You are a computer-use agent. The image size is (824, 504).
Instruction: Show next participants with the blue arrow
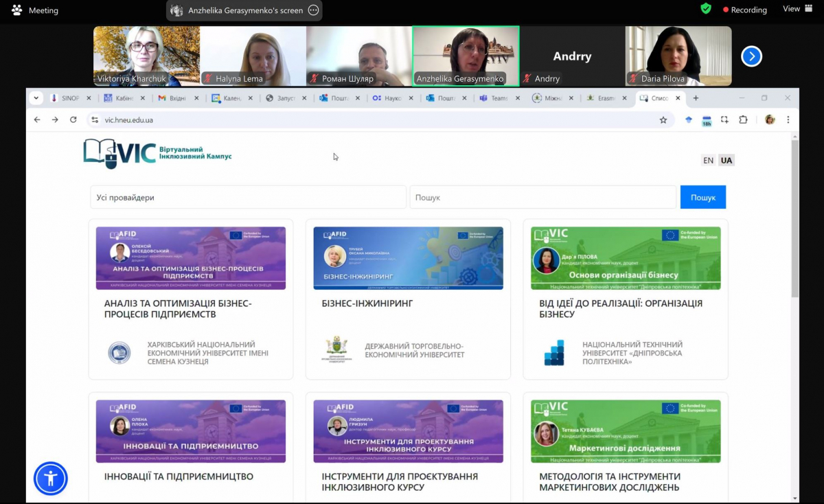pos(752,56)
